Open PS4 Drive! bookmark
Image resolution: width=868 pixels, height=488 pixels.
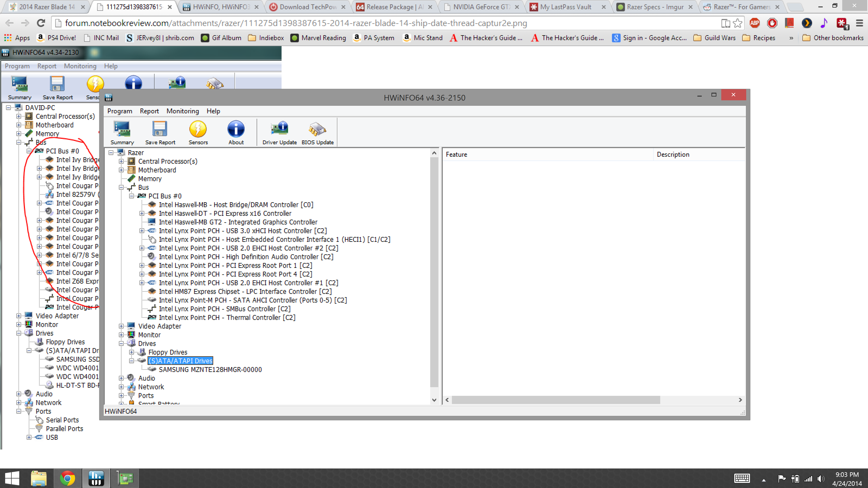coord(57,38)
